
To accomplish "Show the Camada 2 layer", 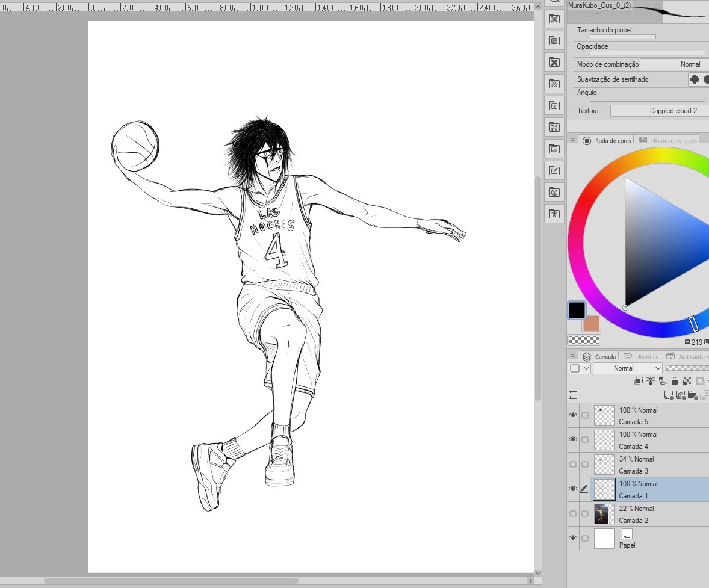I will pyautogui.click(x=573, y=514).
